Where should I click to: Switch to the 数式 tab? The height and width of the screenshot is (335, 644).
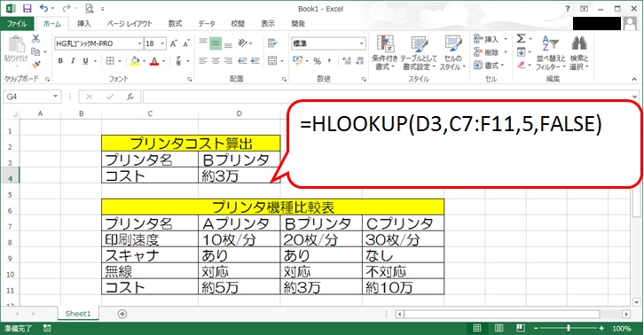(175, 24)
